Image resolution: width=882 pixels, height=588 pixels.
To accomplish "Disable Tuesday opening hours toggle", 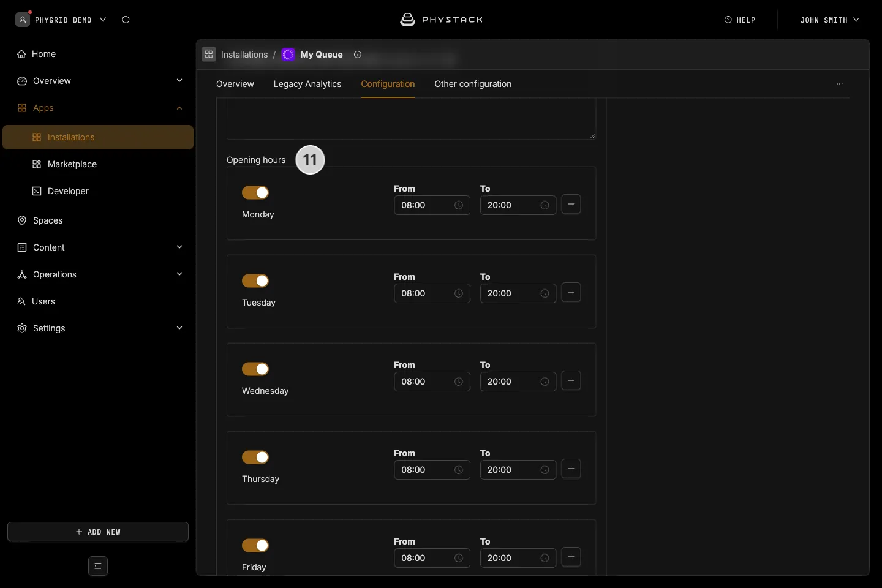I will tap(255, 281).
